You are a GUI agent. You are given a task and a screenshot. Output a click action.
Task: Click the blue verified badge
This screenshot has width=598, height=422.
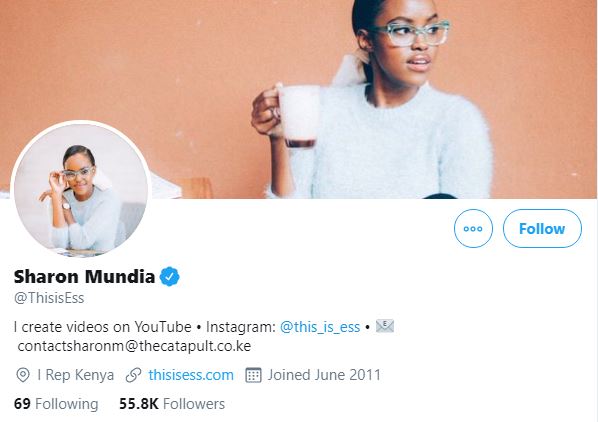[x=170, y=277]
